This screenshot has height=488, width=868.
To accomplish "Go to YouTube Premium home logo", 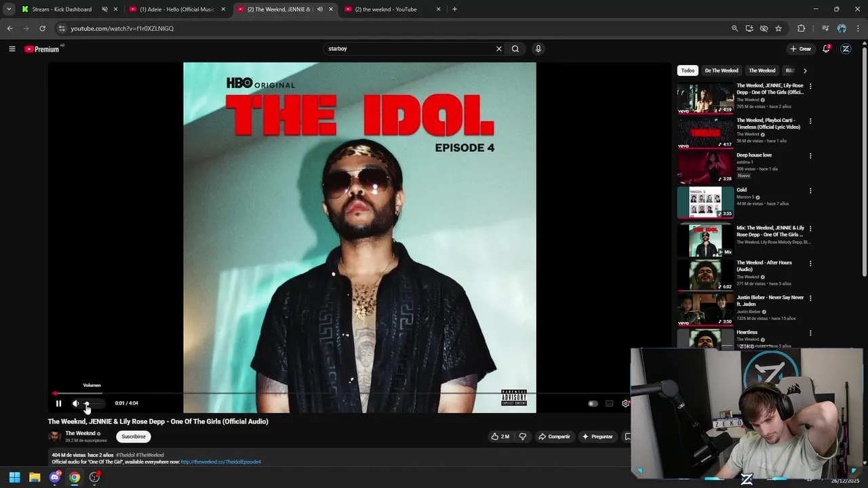I will [42, 49].
